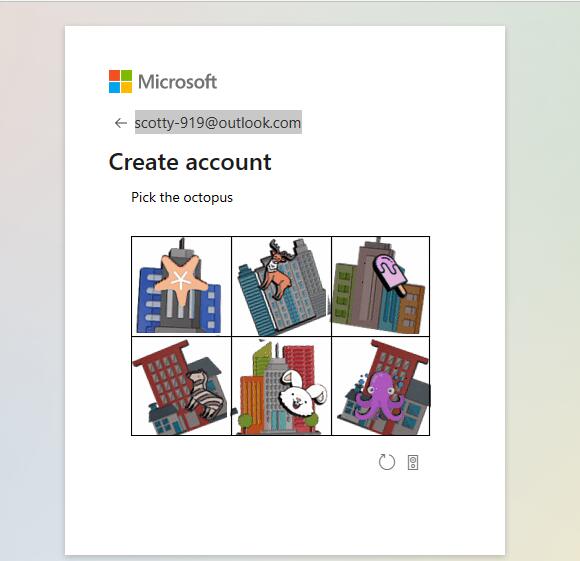580x561 pixels.
Task: Click the scotty-919@outlook.com email text
Action: click(x=218, y=122)
